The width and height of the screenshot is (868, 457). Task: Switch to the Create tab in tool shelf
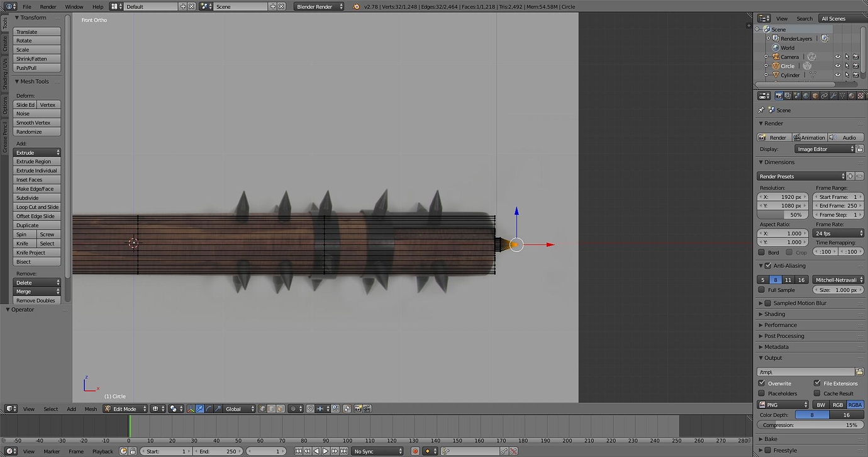tap(5, 43)
